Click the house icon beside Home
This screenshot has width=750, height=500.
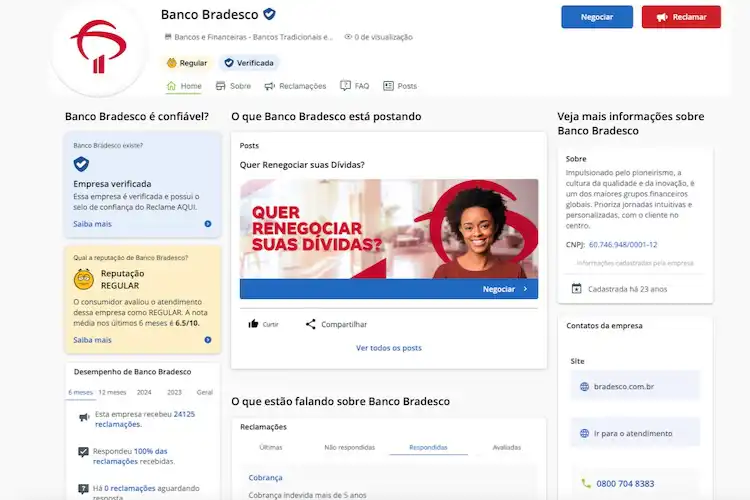pos(171,86)
